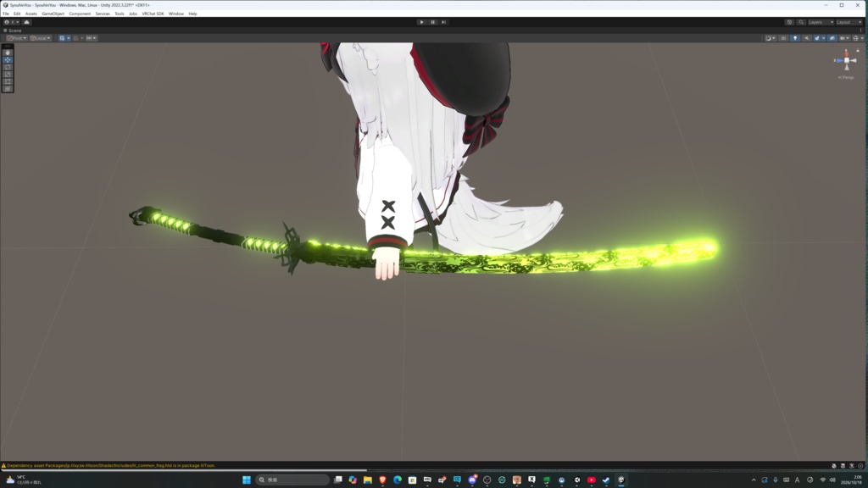
Task: Select the Rect tool
Action: coord(8,81)
